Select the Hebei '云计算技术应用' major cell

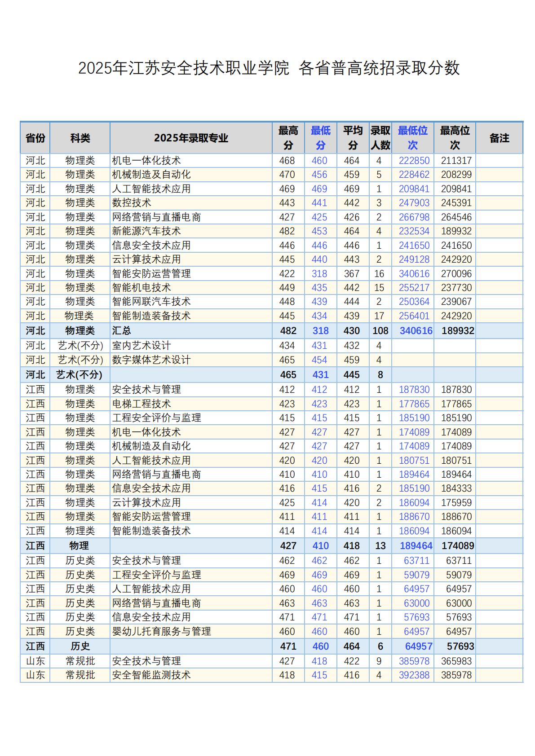(191, 259)
